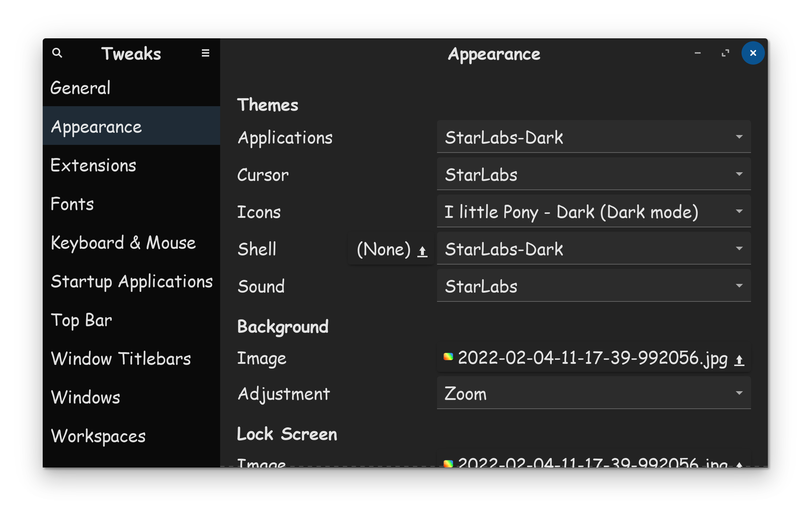The image size is (812, 516).
Task: Open the Fonts settings page
Action: (x=72, y=204)
